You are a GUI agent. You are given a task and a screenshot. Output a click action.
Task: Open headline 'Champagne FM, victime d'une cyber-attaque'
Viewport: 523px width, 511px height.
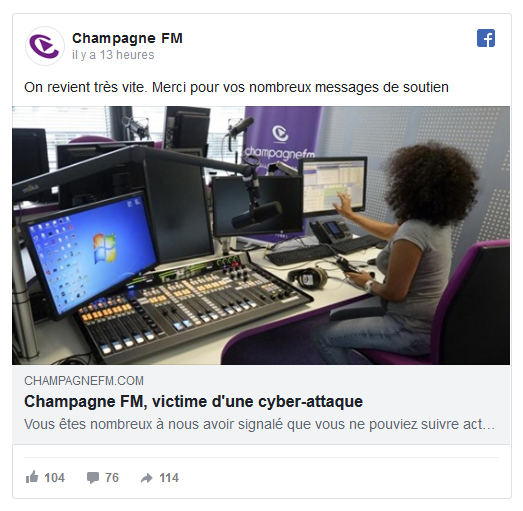[193, 401]
